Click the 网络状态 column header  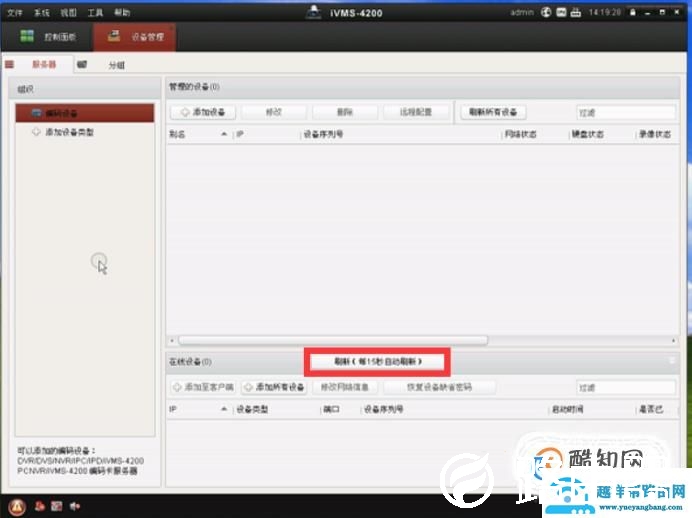521,134
